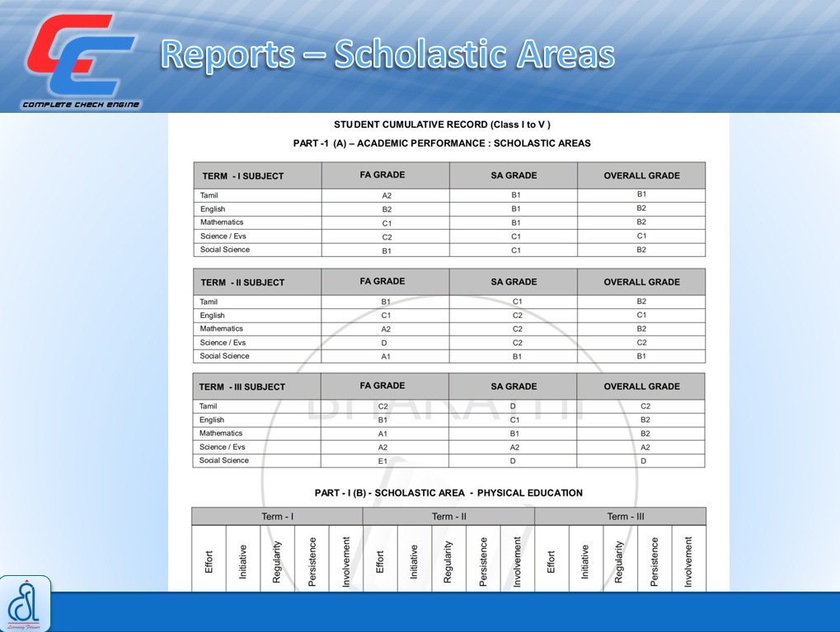This screenshot has width=840, height=632.
Task: Click Term II Social Science FA grade A1
Action: [x=386, y=356]
